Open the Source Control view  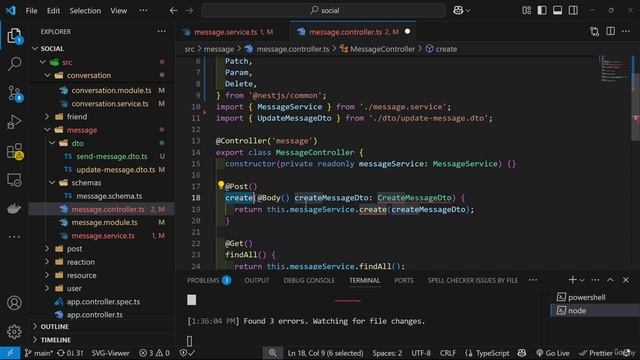[x=15, y=93]
